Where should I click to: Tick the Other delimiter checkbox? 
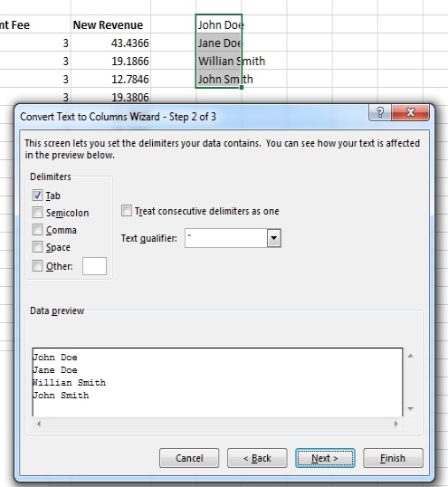click(x=37, y=266)
